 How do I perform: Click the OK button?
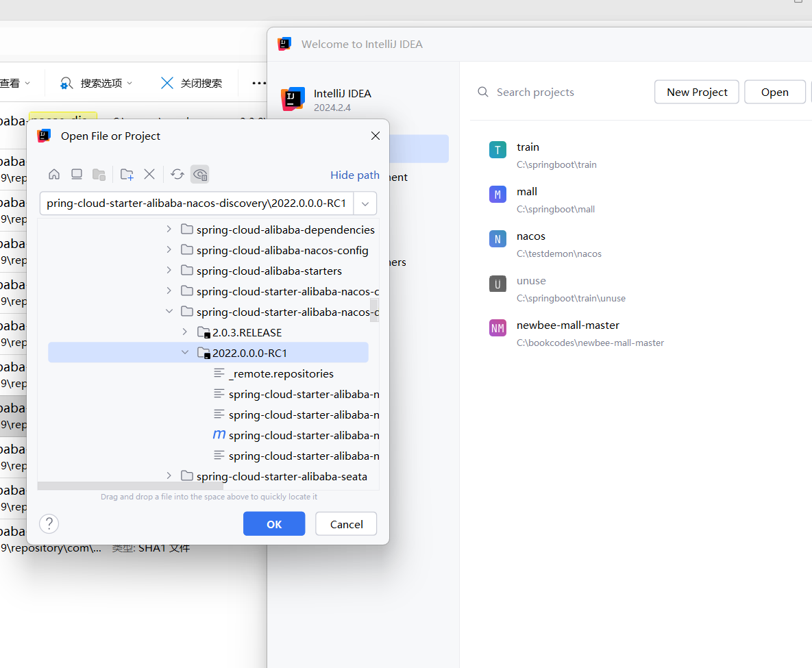coord(274,524)
